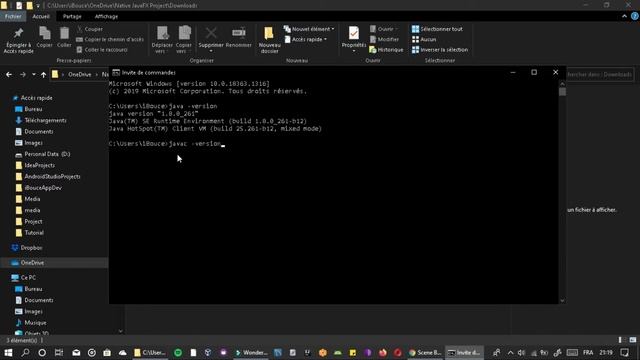Viewport: 640px width, 360px height.
Task: Open Personal Data (D:) drive
Action: point(47,154)
